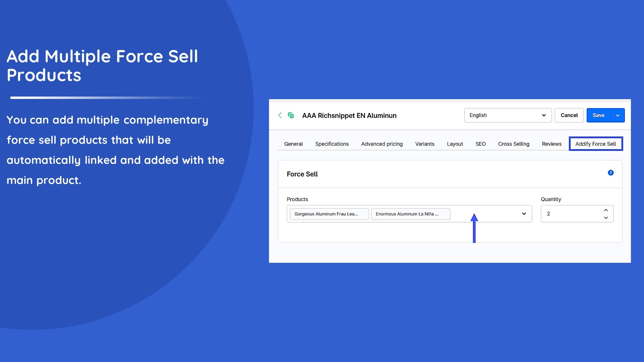Click the Cancel button
This screenshot has height=362, width=644.
[569, 115]
